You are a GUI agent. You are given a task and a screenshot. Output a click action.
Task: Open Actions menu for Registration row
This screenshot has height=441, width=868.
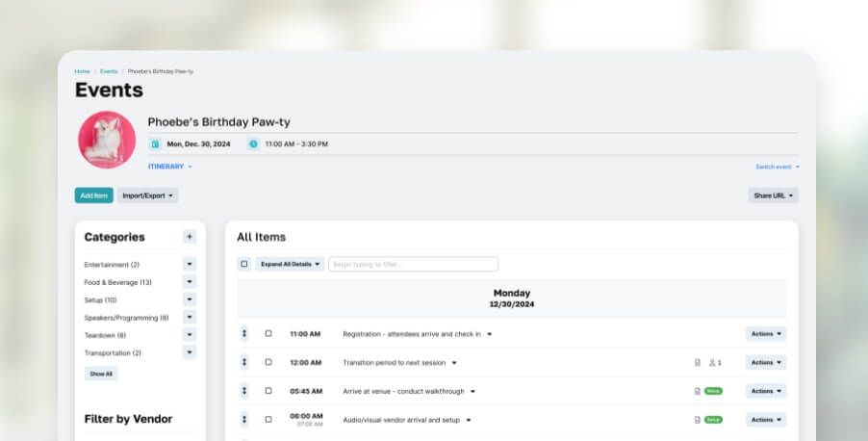coord(766,334)
